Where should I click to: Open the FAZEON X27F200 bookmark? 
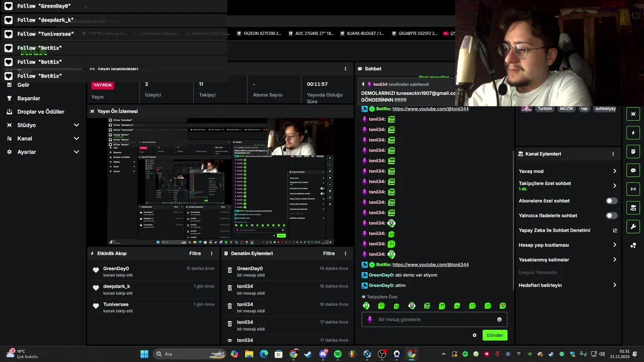259,34
